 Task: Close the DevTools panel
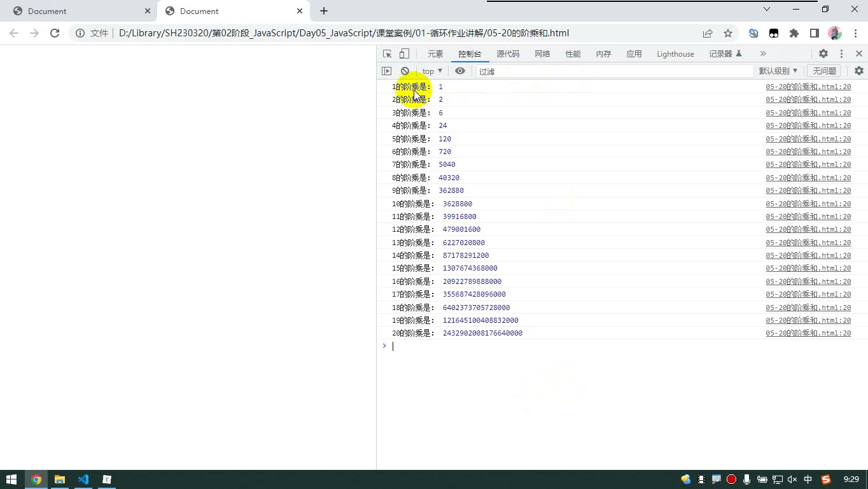pyautogui.click(x=859, y=54)
